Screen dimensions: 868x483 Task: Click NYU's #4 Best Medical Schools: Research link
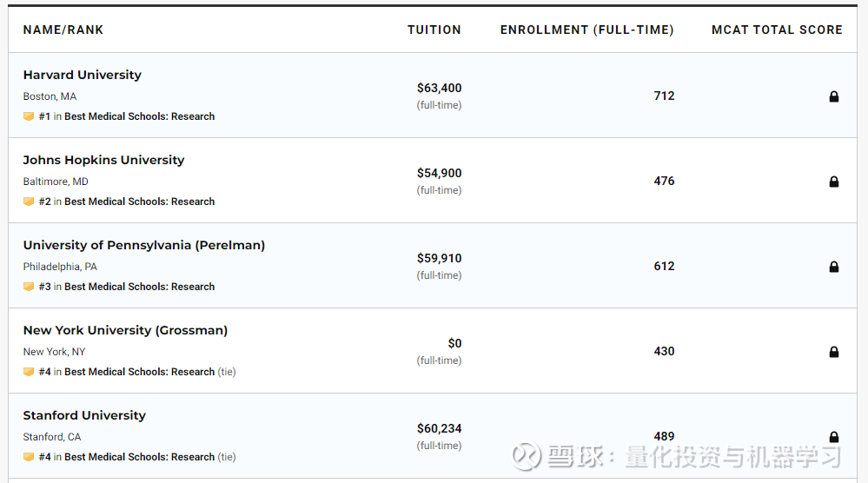tap(139, 372)
